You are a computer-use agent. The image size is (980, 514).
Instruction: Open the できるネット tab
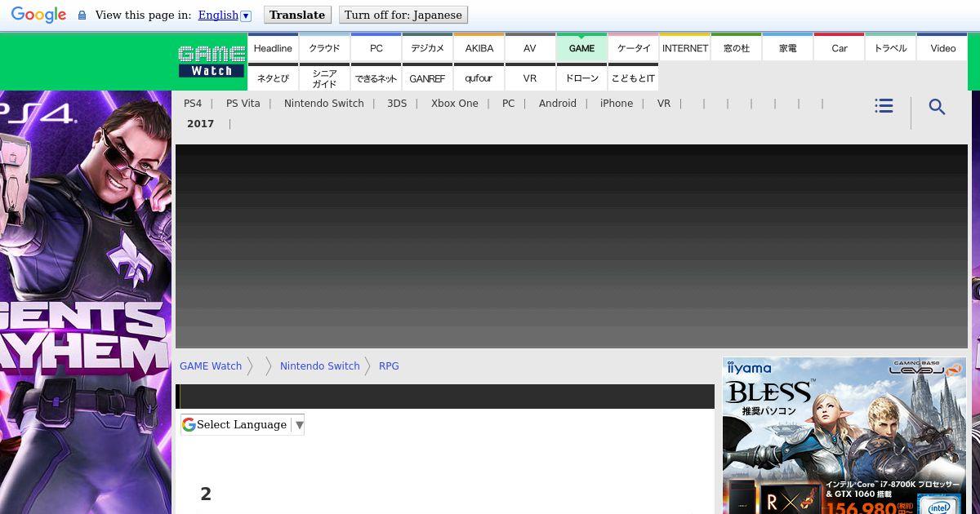tap(376, 78)
